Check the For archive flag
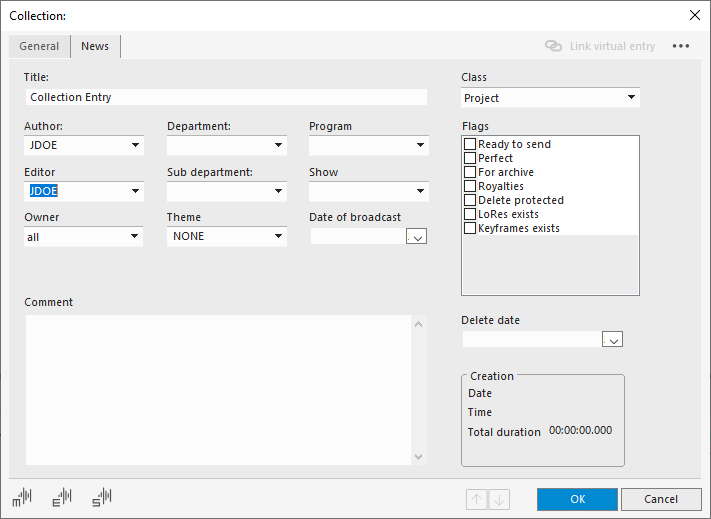The width and height of the screenshot is (711, 519). 470,173
